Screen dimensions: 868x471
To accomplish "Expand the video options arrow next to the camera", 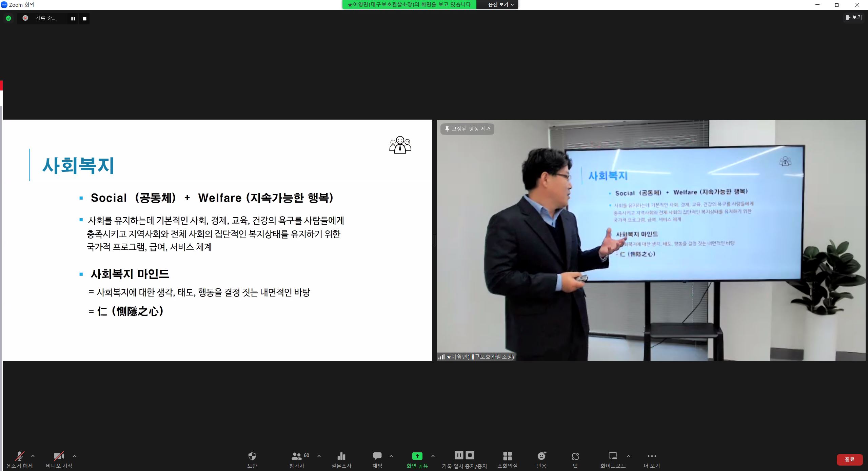I will tap(75, 456).
